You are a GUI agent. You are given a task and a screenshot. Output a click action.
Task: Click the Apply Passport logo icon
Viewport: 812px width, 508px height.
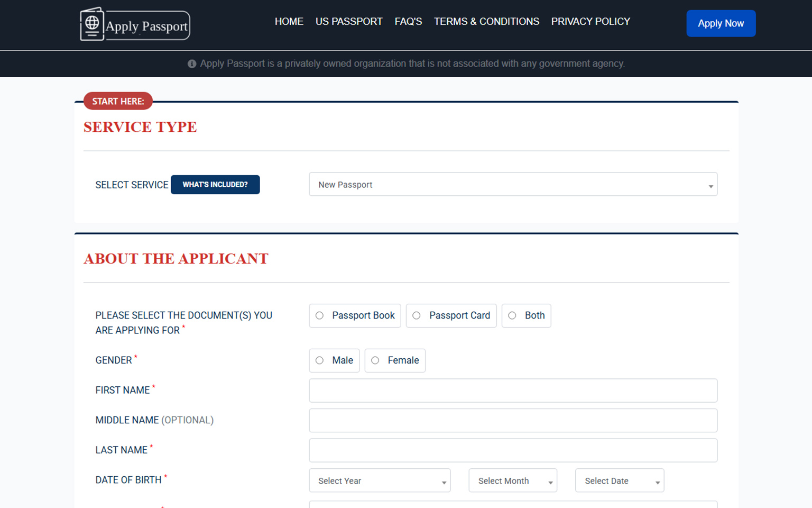(92, 24)
